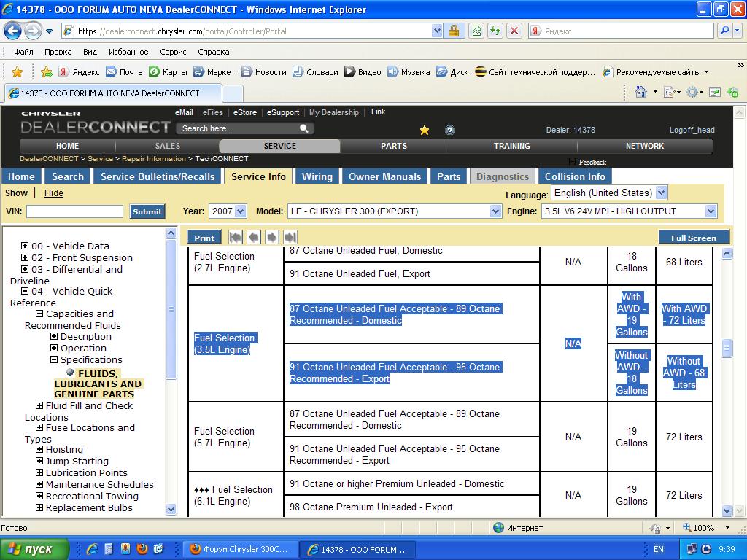Click the Logoff_head link

point(692,130)
